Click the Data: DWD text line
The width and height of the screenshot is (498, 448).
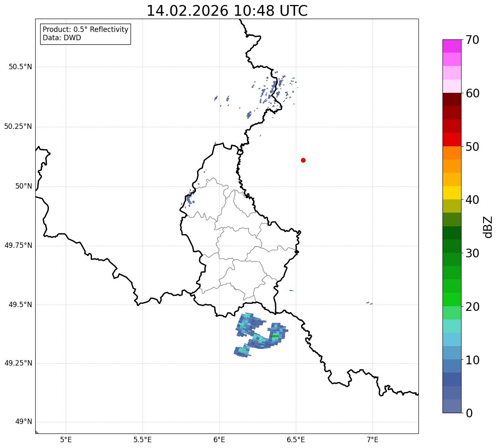click(62, 38)
